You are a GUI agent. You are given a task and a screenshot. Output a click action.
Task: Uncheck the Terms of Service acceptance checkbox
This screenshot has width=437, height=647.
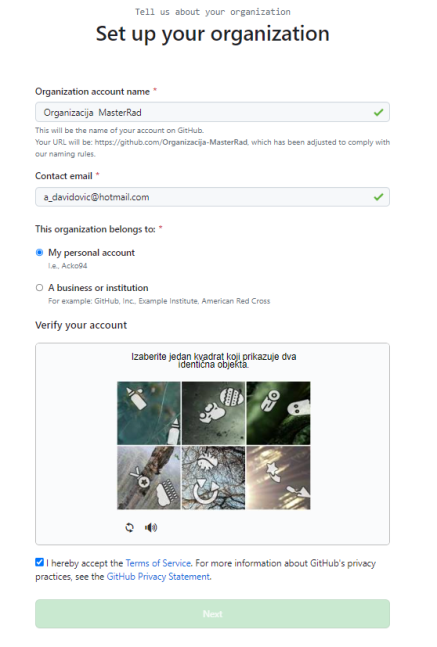(40, 562)
